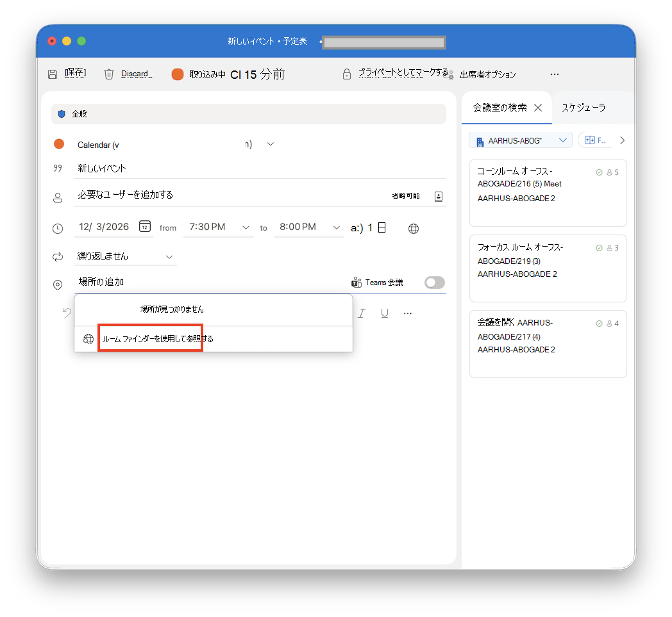
Task: Click the clock icon beside the date
Action: (x=58, y=229)
